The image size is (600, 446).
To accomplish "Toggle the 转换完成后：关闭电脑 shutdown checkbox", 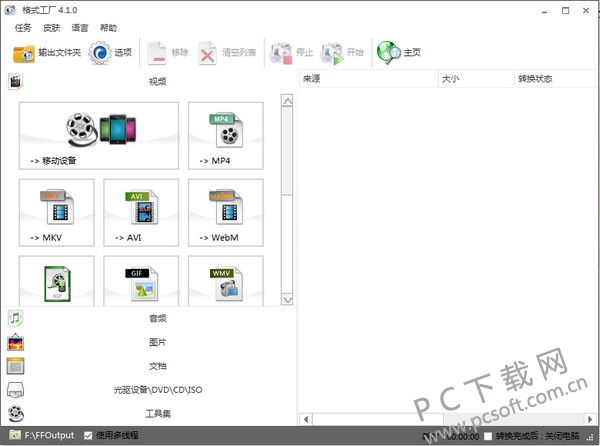I will (488, 436).
